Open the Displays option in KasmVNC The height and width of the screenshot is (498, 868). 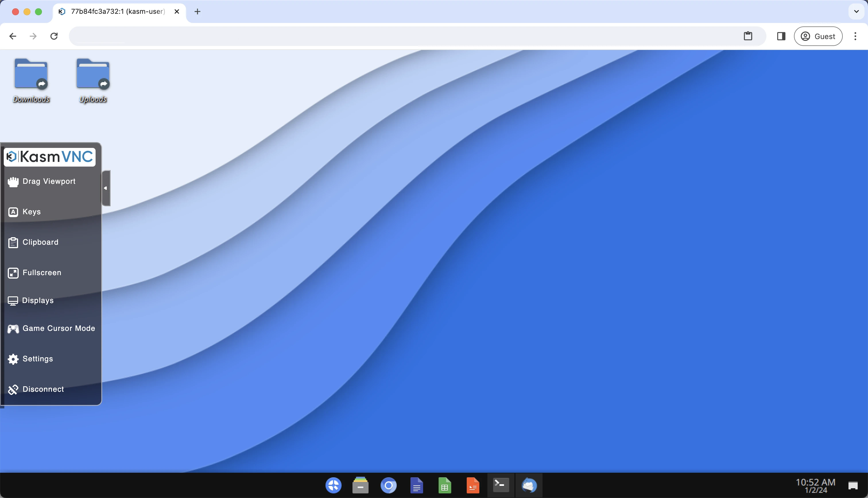click(x=38, y=300)
